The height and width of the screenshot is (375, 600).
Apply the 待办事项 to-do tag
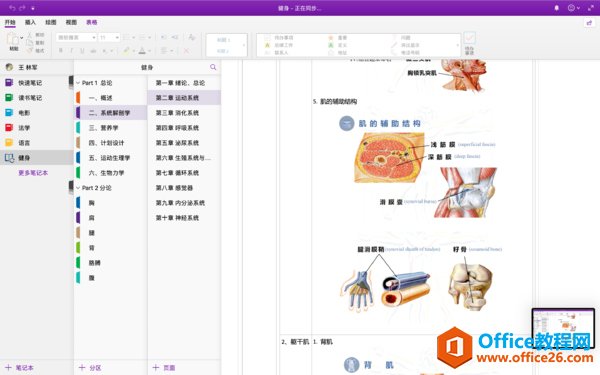[279, 38]
